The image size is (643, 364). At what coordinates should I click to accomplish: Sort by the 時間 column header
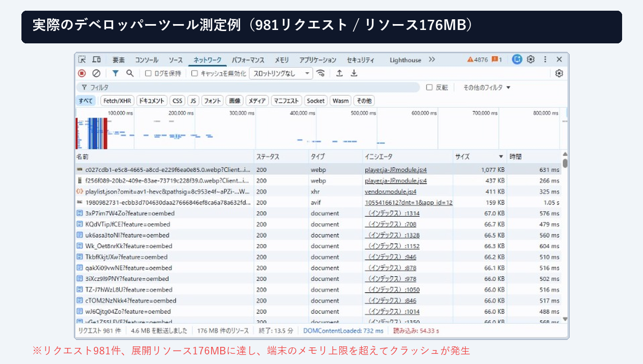pos(534,157)
